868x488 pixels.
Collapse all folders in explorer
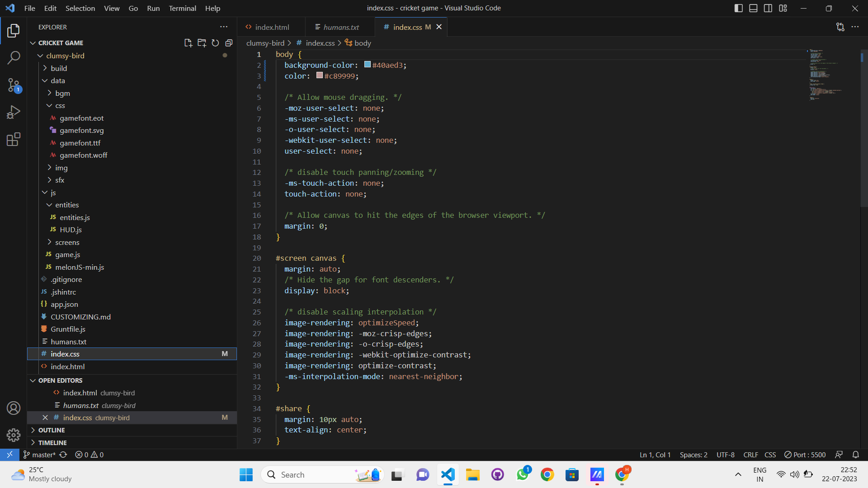(x=229, y=43)
